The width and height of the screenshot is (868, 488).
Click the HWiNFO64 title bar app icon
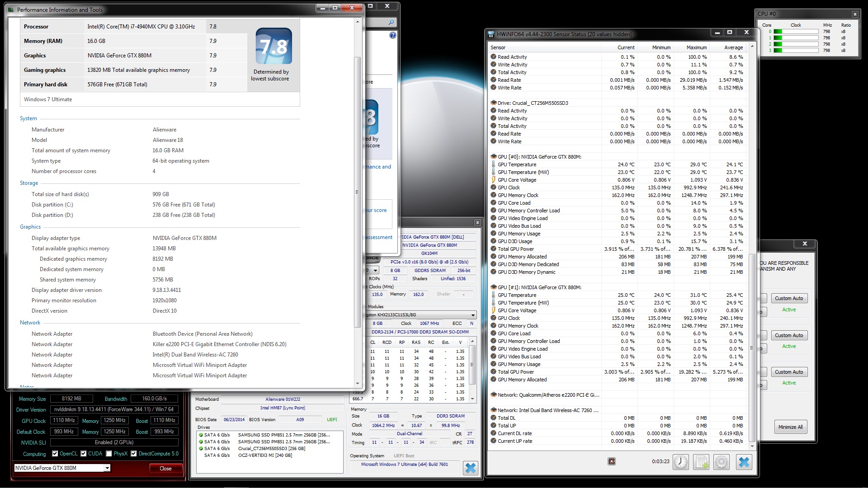(x=491, y=34)
